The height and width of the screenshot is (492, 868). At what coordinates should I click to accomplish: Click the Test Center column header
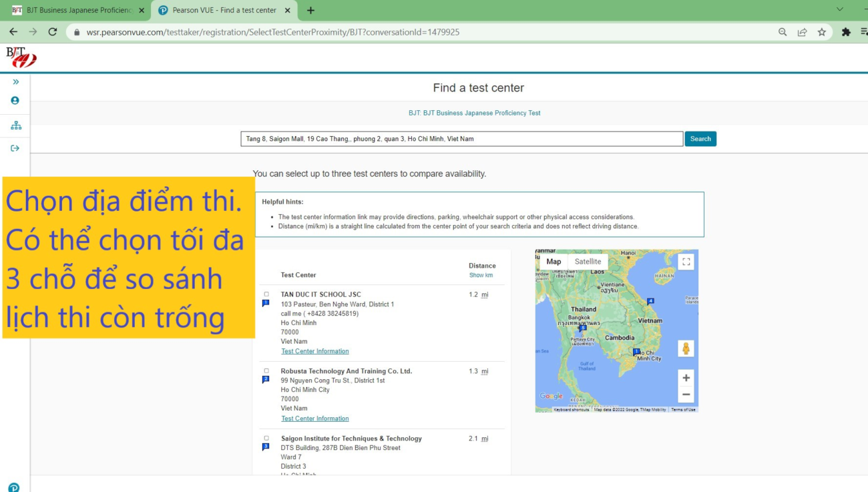[x=298, y=275]
